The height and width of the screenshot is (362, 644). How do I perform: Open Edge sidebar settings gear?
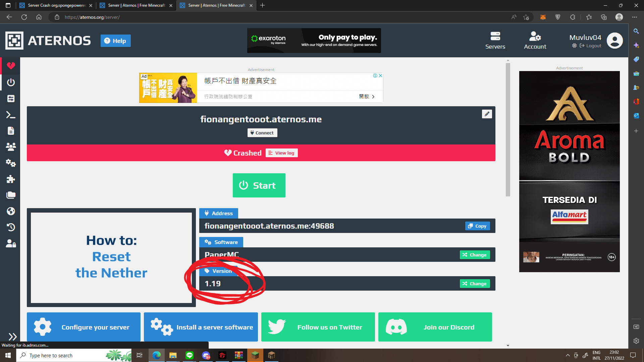click(636, 341)
